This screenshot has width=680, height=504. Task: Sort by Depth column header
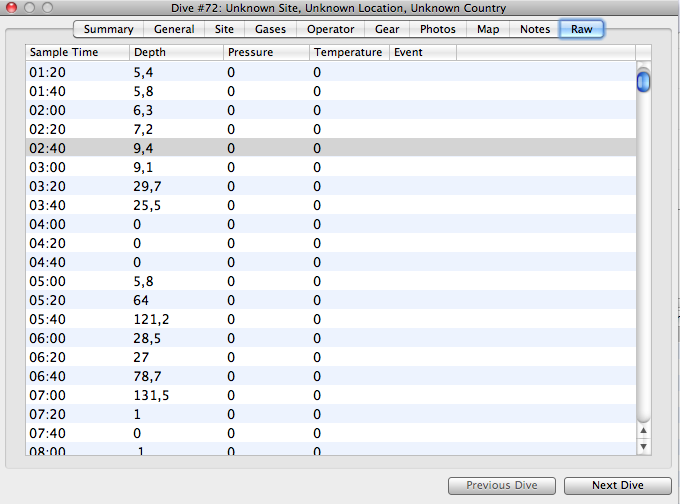tap(176, 52)
